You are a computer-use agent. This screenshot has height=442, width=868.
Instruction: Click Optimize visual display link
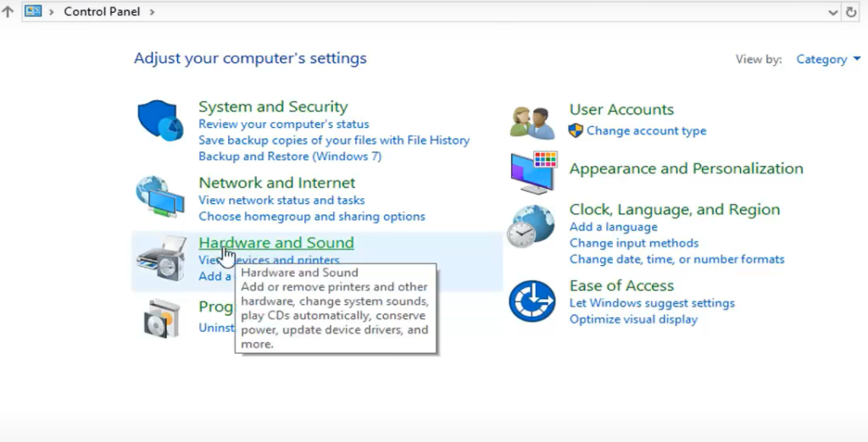coord(633,319)
